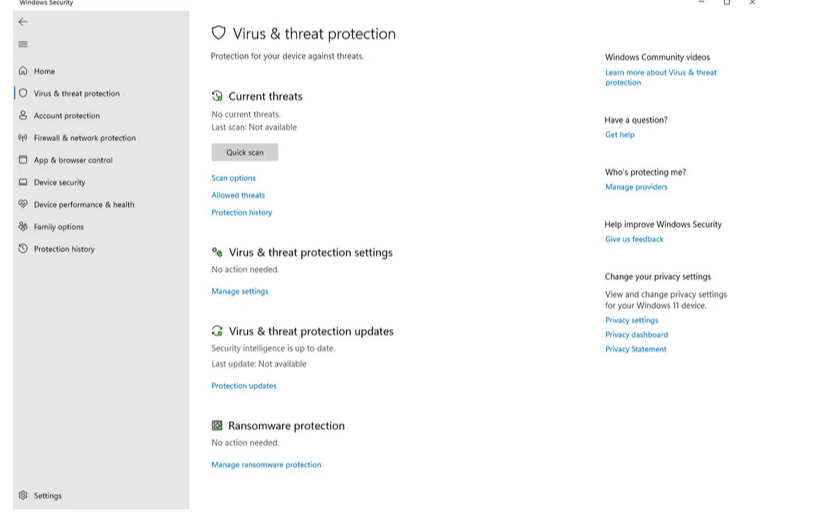Select the Device security laptop icon
The image size is (822, 520).
(x=23, y=182)
